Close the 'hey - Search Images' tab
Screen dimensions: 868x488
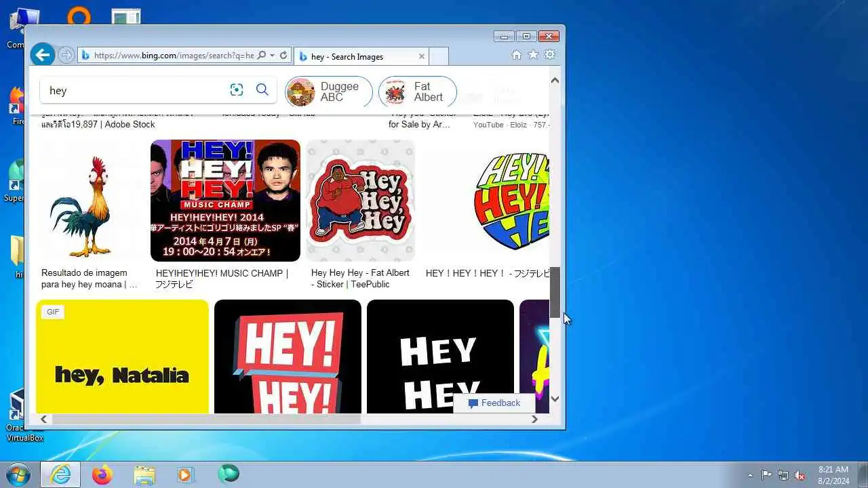[x=422, y=56]
